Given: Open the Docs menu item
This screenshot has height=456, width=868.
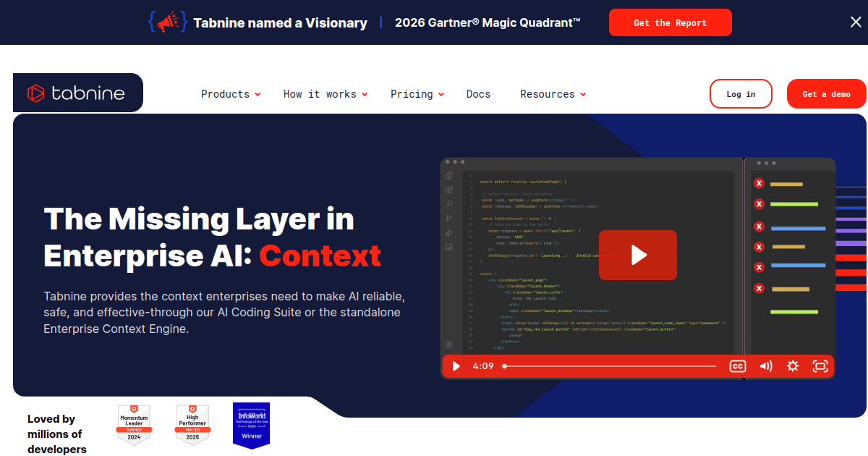Looking at the screenshot, I should tap(478, 94).
